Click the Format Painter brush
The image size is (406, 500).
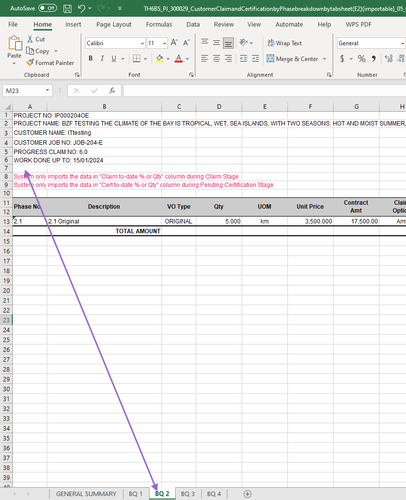click(50, 63)
